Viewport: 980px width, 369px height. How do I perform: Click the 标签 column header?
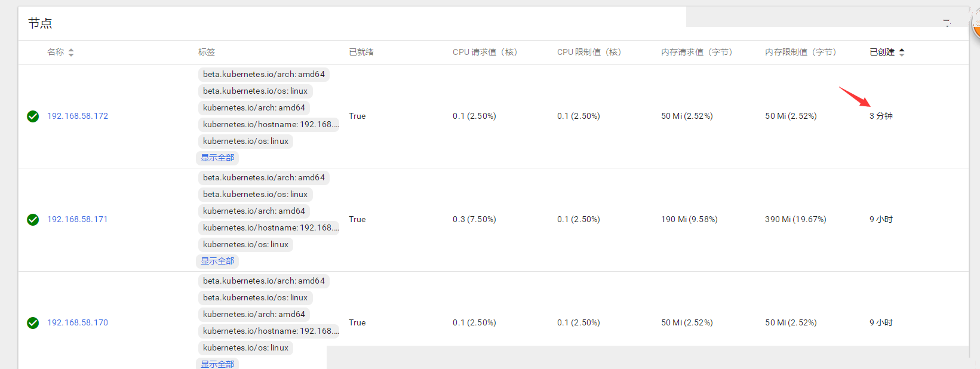[207, 53]
